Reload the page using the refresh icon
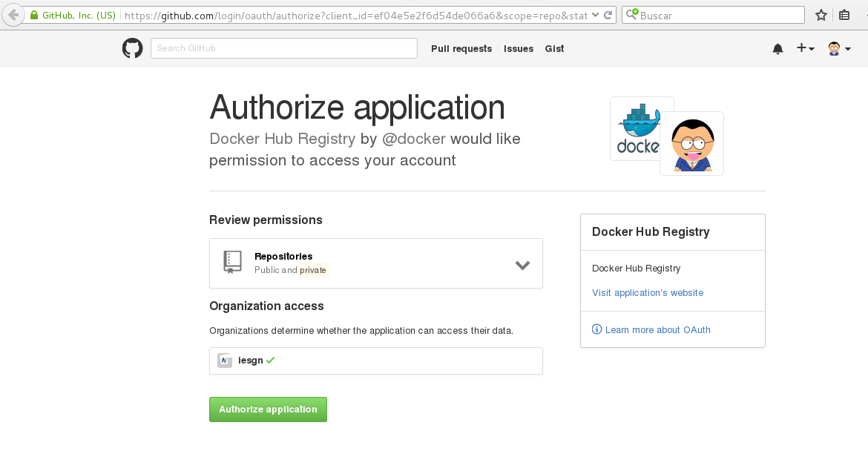The height and width of the screenshot is (454, 868). [608, 15]
